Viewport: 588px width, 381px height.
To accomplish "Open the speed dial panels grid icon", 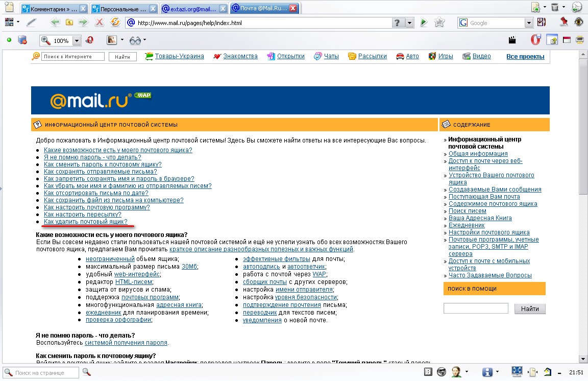I will click(9, 22).
